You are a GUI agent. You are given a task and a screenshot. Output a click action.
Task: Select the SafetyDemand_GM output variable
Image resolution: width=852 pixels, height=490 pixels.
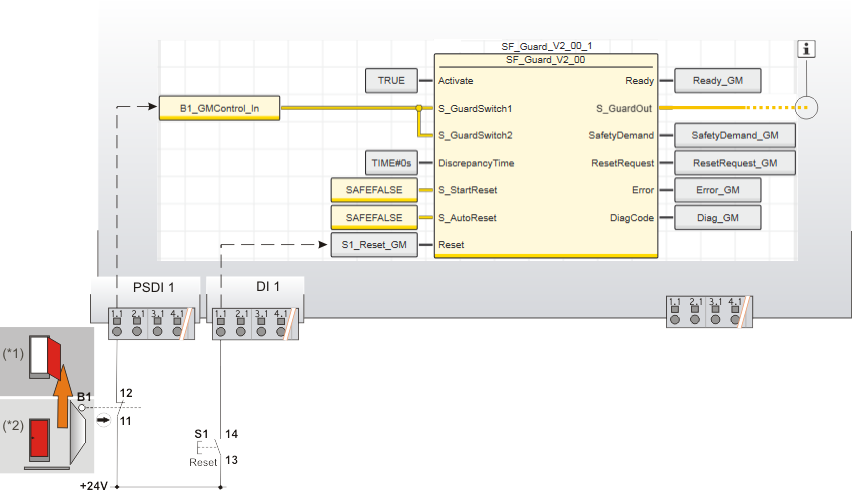735,135
